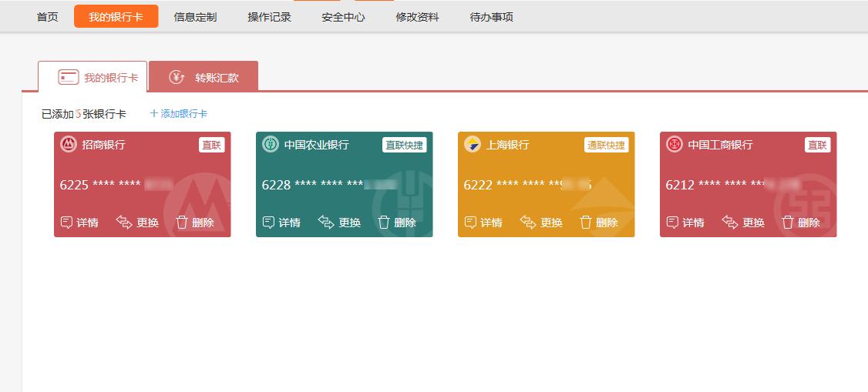Click 更换 arrows icon on 招商银行 card

125,223
